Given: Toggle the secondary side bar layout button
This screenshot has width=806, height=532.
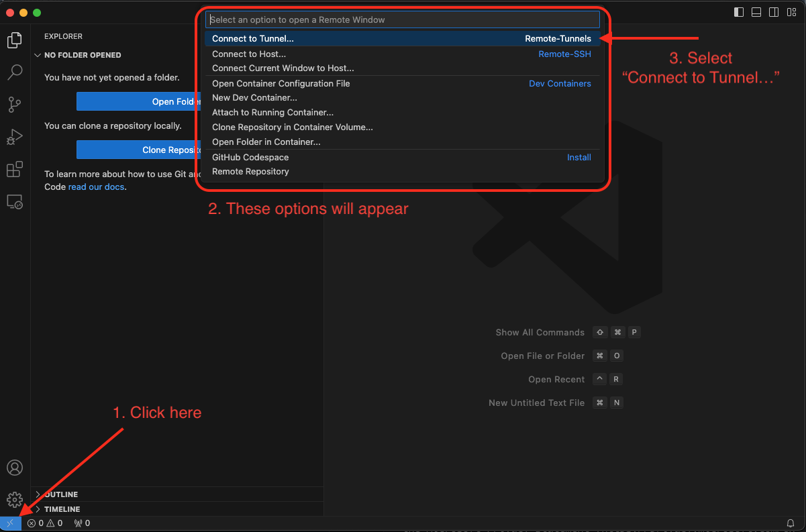Looking at the screenshot, I should tap(774, 12).
